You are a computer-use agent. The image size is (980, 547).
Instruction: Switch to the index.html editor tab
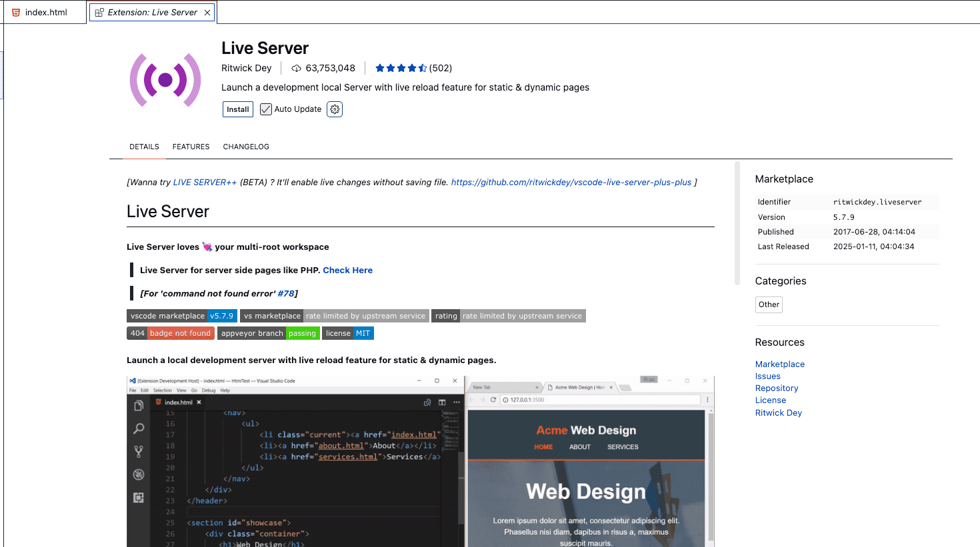coord(44,12)
